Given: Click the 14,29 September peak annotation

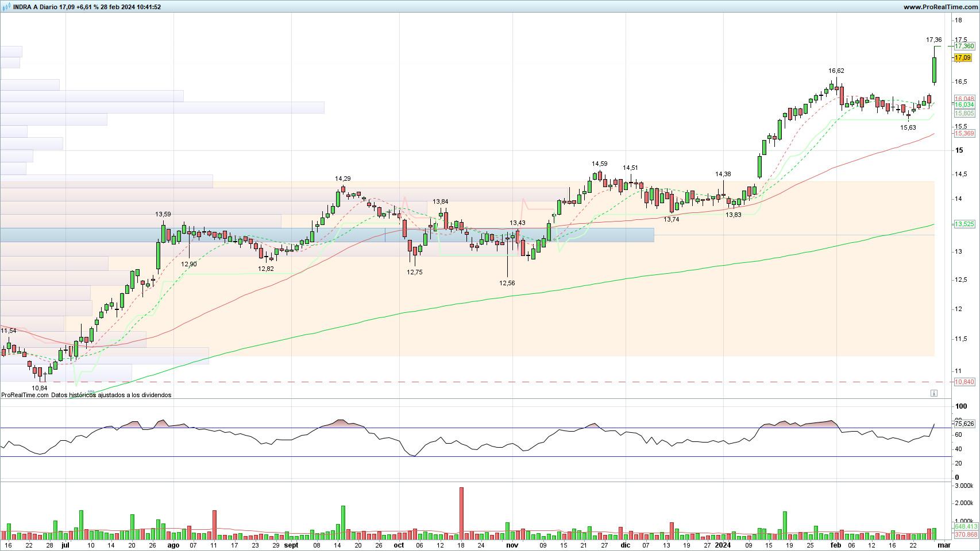Looking at the screenshot, I should 343,179.
